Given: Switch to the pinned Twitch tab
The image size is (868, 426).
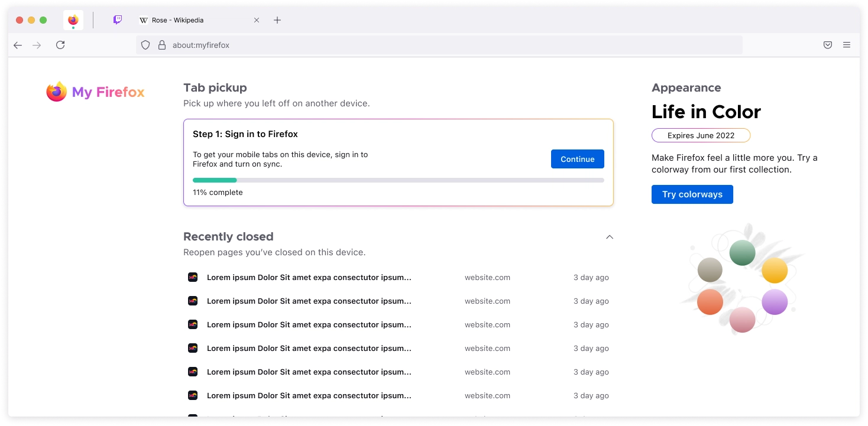Looking at the screenshot, I should click(118, 20).
